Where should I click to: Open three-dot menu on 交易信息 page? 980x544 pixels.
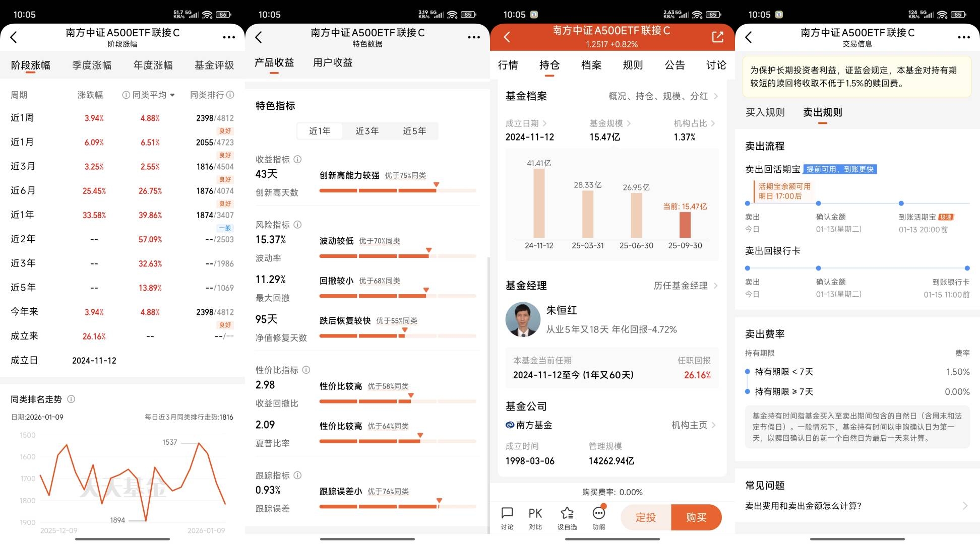click(x=963, y=37)
